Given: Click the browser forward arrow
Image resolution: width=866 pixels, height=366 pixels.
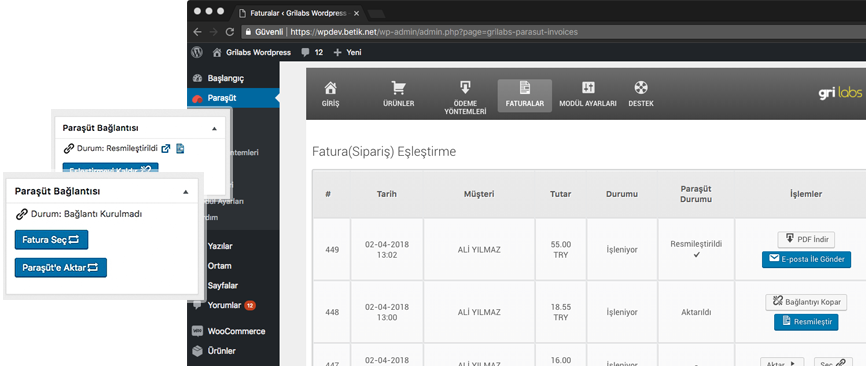Looking at the screenshot, I should tap(214, 32).
